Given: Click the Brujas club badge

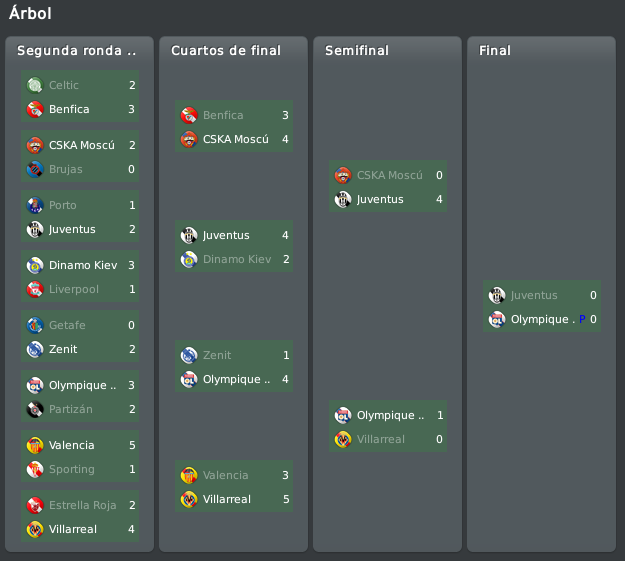Looking at the screenshot, I should coord(35,169).
